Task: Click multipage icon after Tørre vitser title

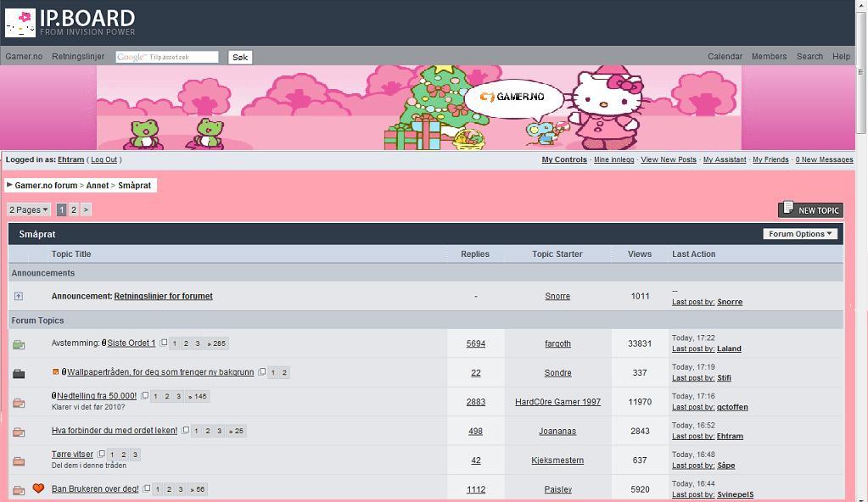Action: point(101,454)
